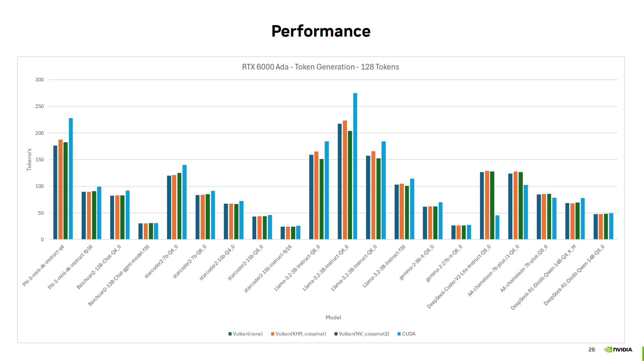The height and width of the screenshot is (361, 644).
Task: Click the "Llama-3.2-3B-Instruct-Q4_0" axis label
Action: pos(326,268)
